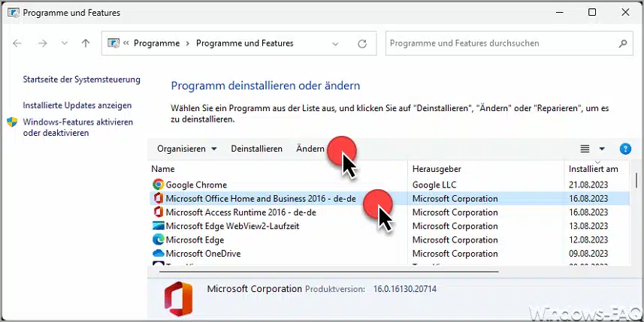Click the OneDrive cloud icon

158,254
